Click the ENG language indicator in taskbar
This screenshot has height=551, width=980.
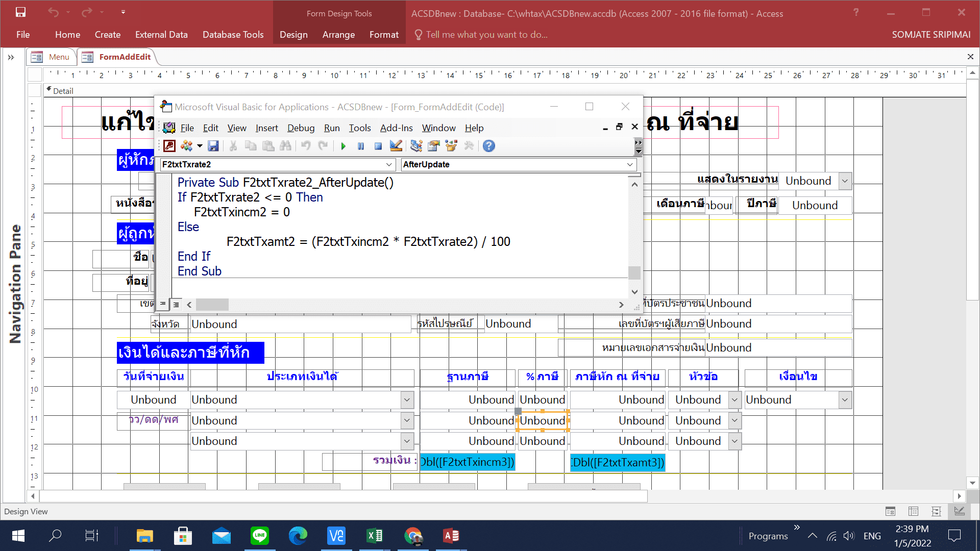[x=872, y=536]
